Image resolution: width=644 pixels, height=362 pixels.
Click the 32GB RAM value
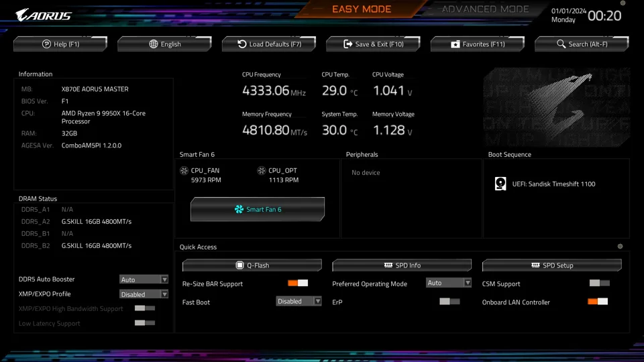(x=69, y=133)
